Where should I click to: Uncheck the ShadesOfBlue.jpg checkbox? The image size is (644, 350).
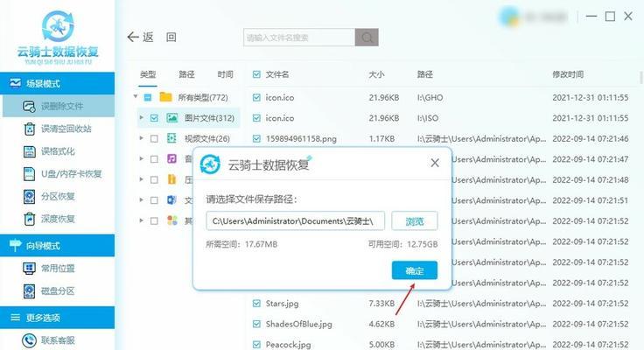tap(256, 324)
